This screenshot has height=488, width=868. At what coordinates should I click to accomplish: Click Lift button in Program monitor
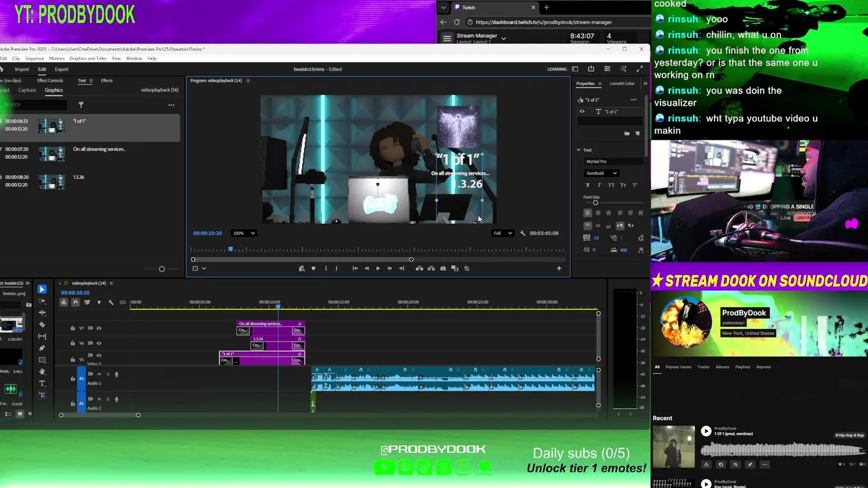pos(419,268)
